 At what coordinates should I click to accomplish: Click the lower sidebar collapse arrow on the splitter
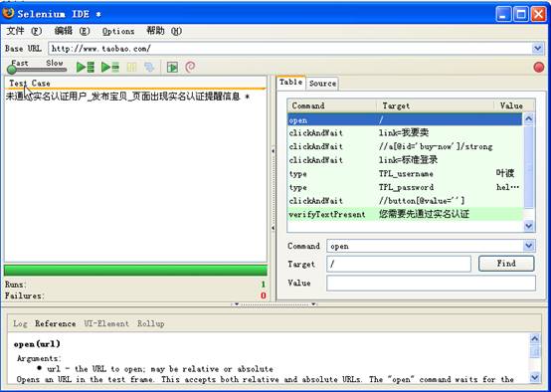pyautogui.click(x=274, y=228)
